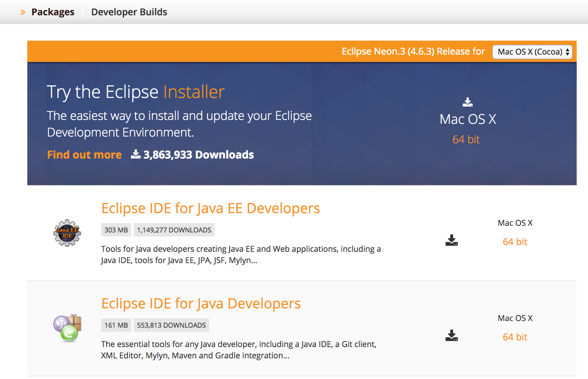This screenshot has height=379, width=588.
Task: Click the 1,149,277 DOWNLOADS badge
Action: (174, 230)
